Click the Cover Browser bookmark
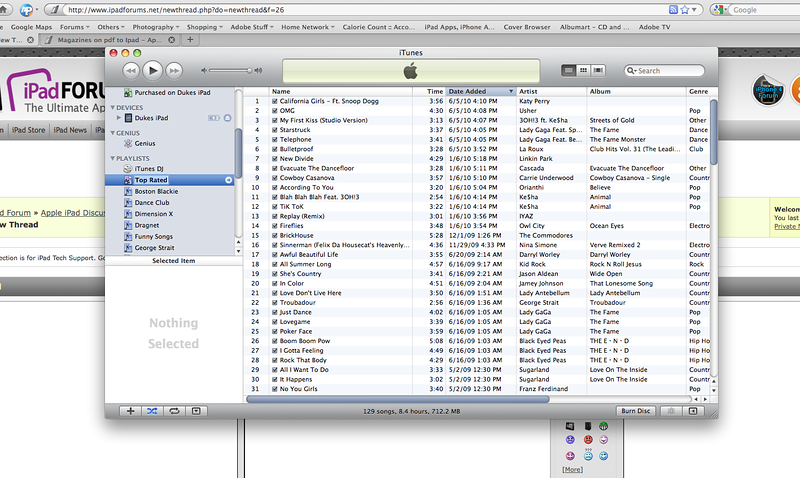The width and height of the screenshot is (800, 478). point(527,27)
